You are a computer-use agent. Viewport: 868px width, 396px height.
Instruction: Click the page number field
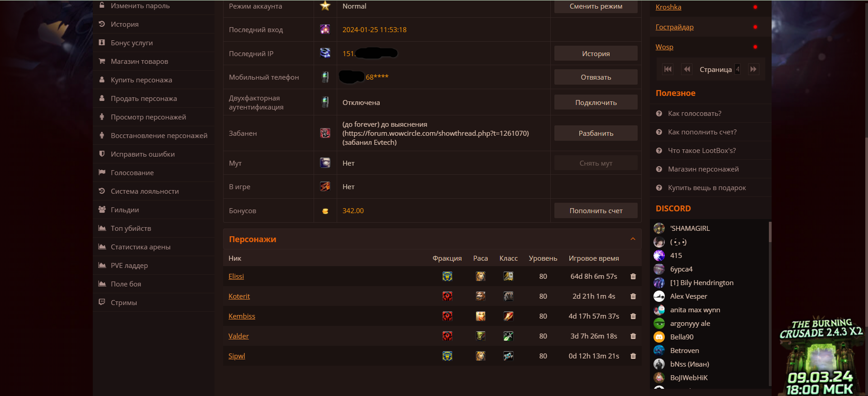pyautogui.click(x=737, y=69)
